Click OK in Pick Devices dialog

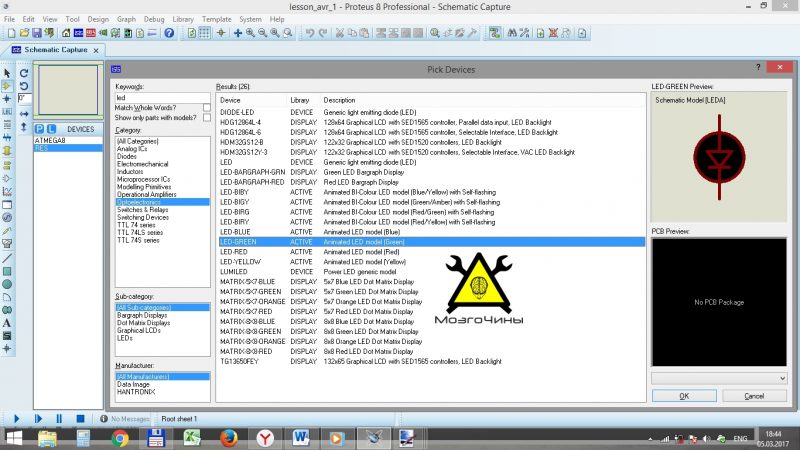(684, 396)
